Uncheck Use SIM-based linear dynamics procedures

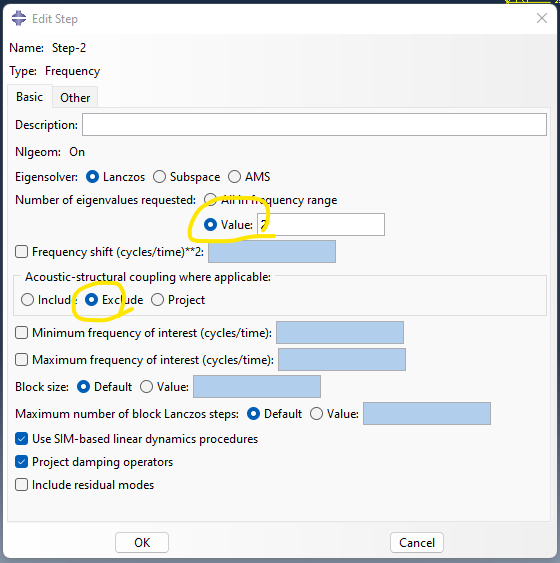click(x=22, y=439)
